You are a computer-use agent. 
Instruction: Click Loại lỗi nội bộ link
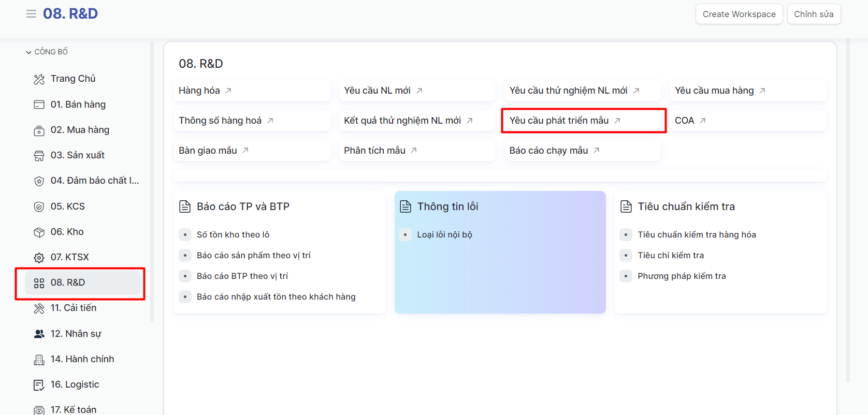pyautogui.click(x=444, y=235)
